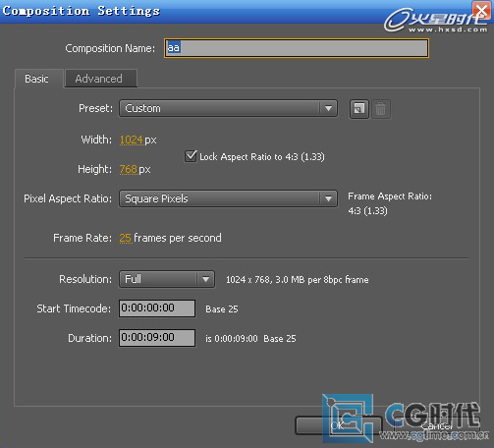The image size is (494, 448).
Task: Click the save preset icon
Action: click(x=359, y=109)
